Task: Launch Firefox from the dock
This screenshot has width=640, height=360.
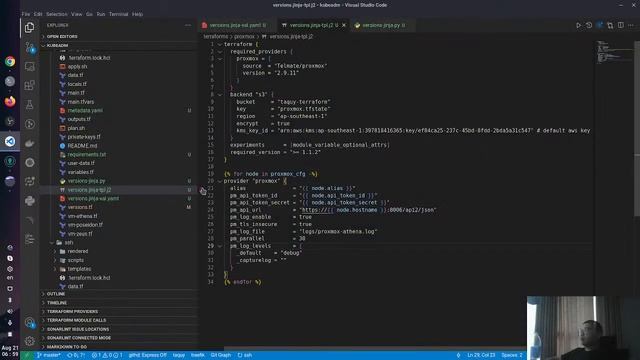Action: 10,101
